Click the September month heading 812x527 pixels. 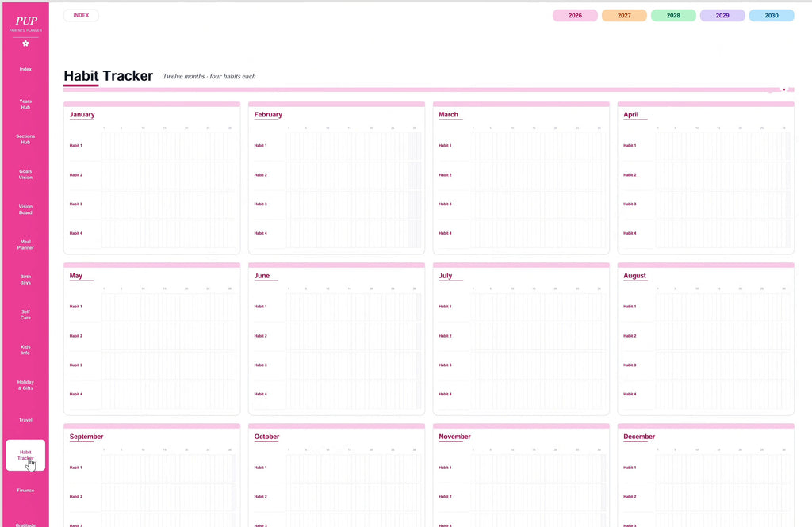pos(86,437)
